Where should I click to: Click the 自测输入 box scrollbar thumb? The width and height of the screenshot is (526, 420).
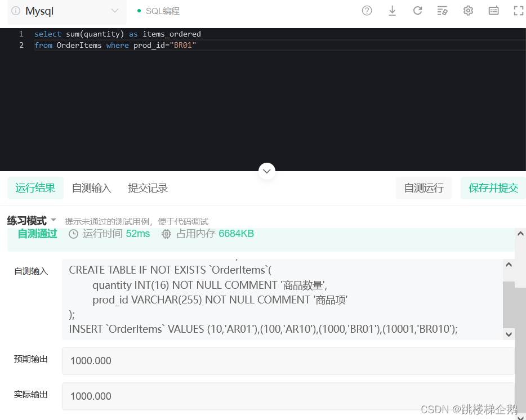(x=509, y=305)
